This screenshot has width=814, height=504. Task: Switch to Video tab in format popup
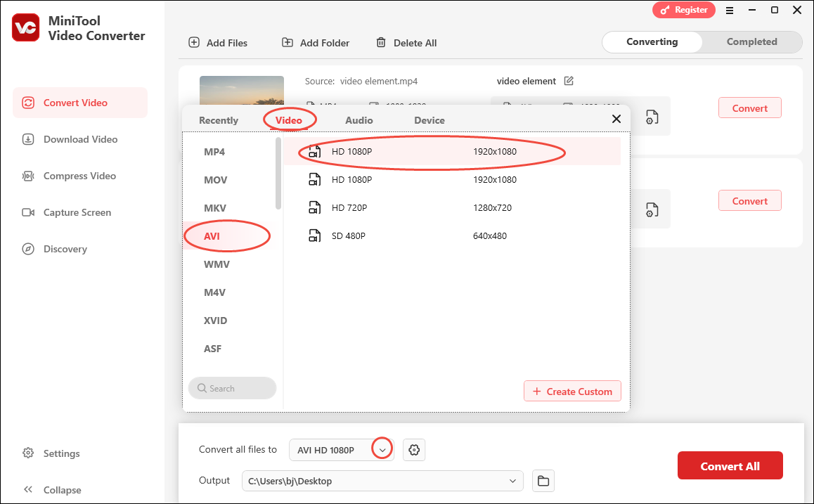[x=289, y=120]
